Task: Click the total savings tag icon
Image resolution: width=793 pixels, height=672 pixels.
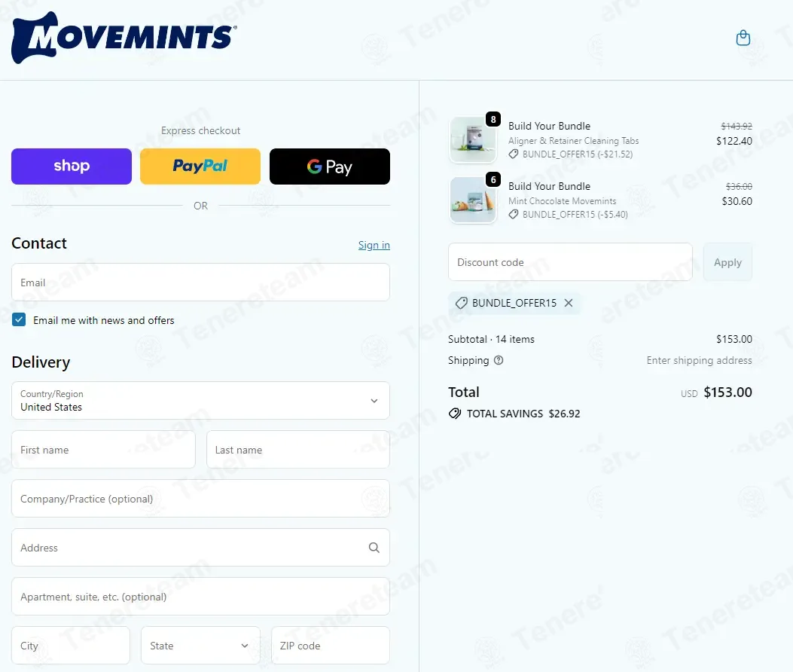Action: [x=455, y=414]
